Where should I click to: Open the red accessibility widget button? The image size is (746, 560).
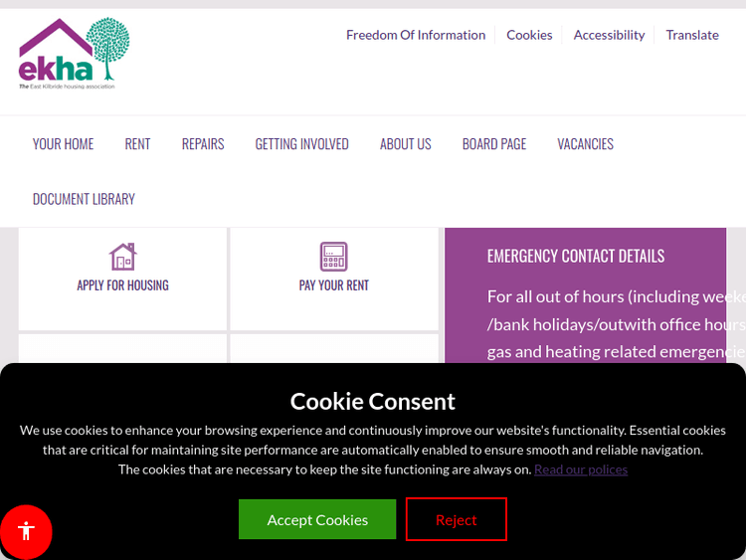27,531
